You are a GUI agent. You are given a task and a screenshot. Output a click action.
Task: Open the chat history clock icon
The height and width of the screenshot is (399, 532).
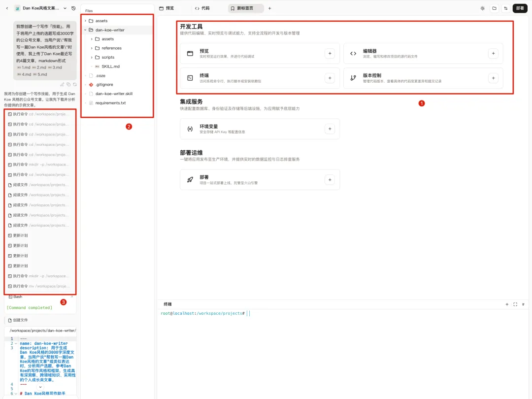click(73, 8)
